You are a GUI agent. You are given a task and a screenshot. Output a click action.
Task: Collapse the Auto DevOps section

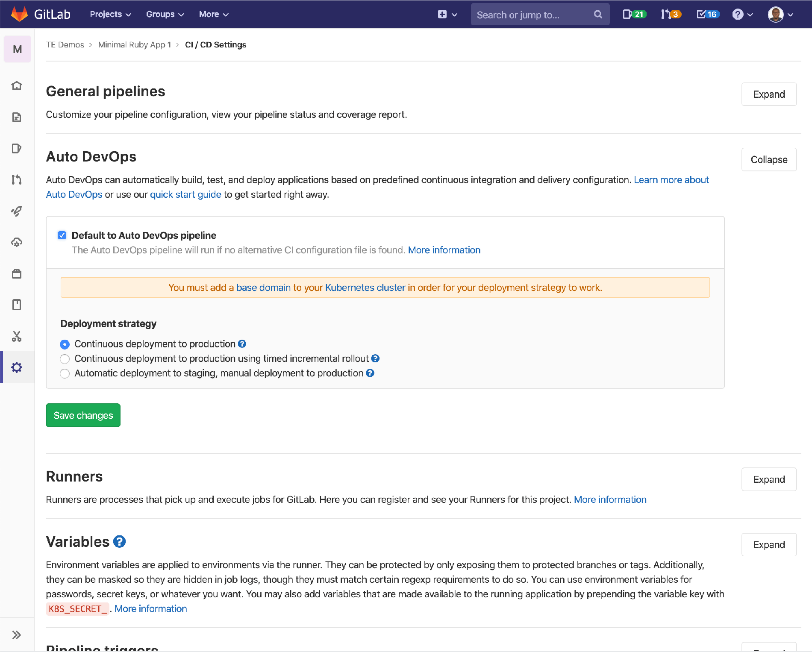[x=768, y=160]
